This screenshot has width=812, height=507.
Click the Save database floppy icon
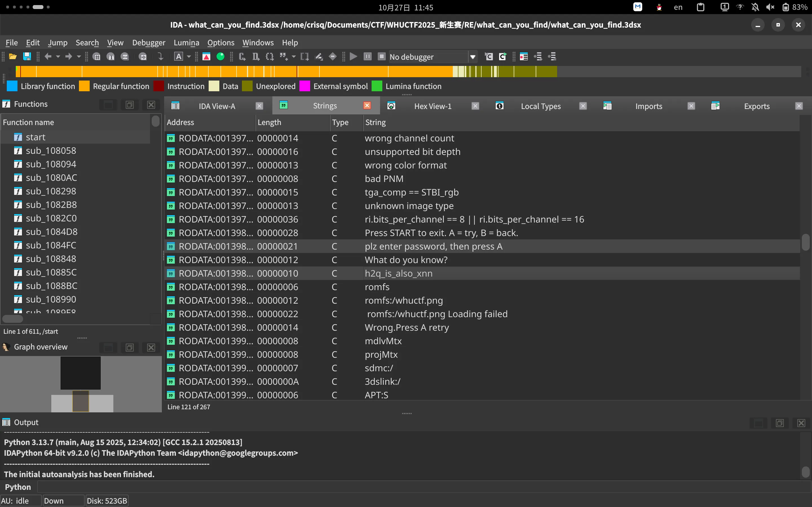tap(27, 57)
